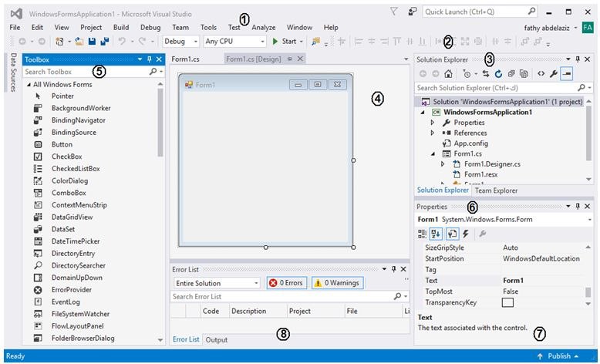Image resolution: width=600 pixels, height=364 pixels.
Task: Open the Build menu
Action: click(121, 28)
